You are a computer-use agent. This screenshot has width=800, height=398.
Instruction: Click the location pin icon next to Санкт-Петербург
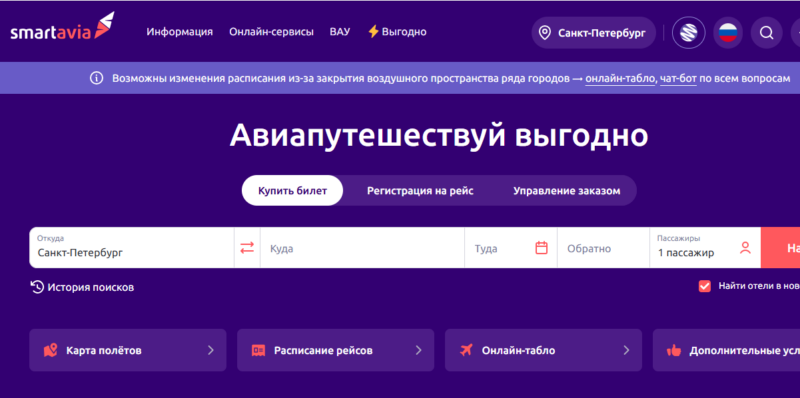click(x=545, y=33)
